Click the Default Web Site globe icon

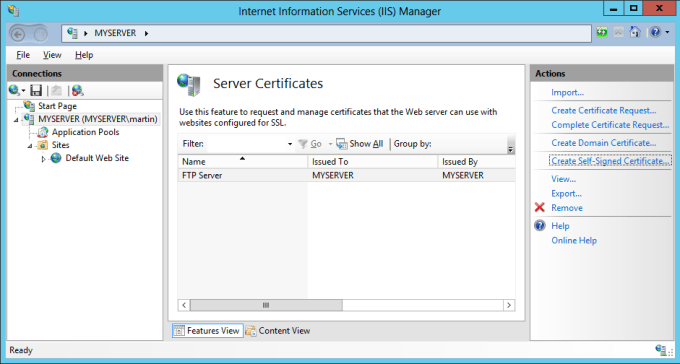click(56, 158)
